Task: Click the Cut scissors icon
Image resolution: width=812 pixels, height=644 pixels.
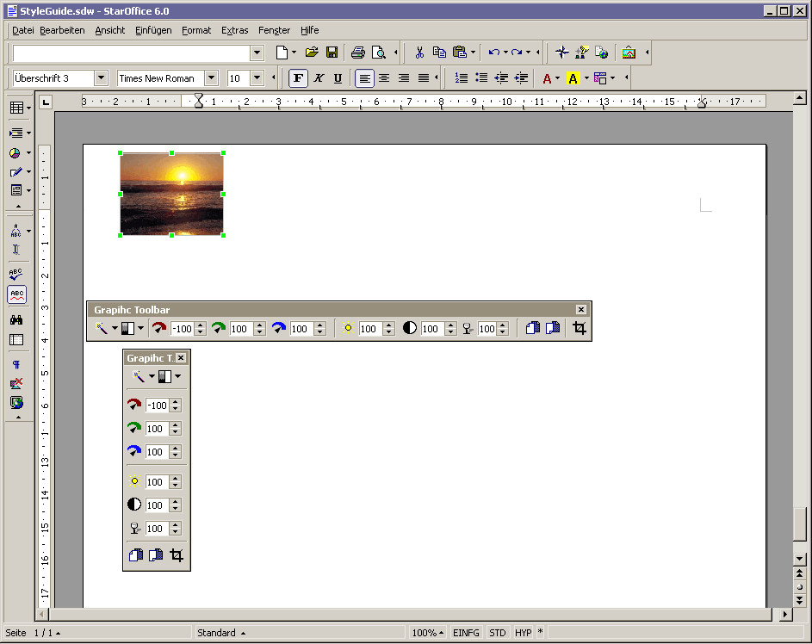Action: (419, 53)
